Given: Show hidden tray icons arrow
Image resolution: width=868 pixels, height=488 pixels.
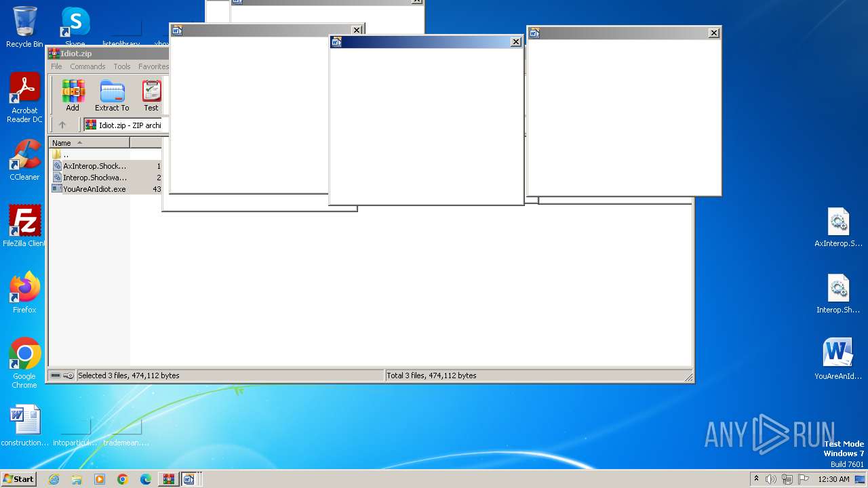Looking at the screenshot, I should [x=757, y=479].
